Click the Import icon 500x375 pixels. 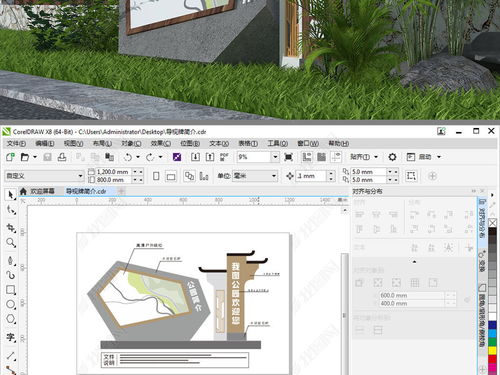click(196, 157)
